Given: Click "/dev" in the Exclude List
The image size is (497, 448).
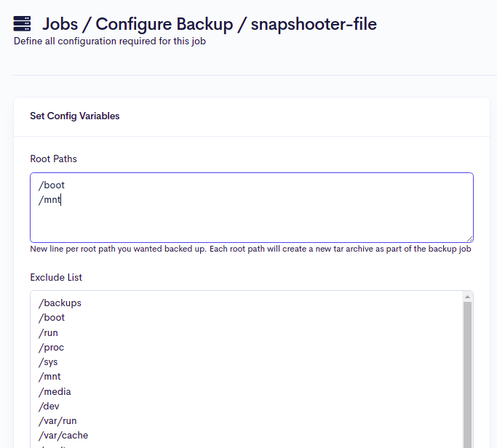Looking at the screenshot, I should (49, 407).
